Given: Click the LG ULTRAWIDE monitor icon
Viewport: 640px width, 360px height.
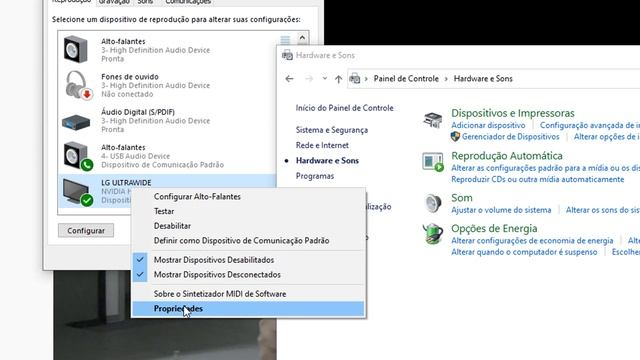Looking at the screenshot, I should 78,192.
